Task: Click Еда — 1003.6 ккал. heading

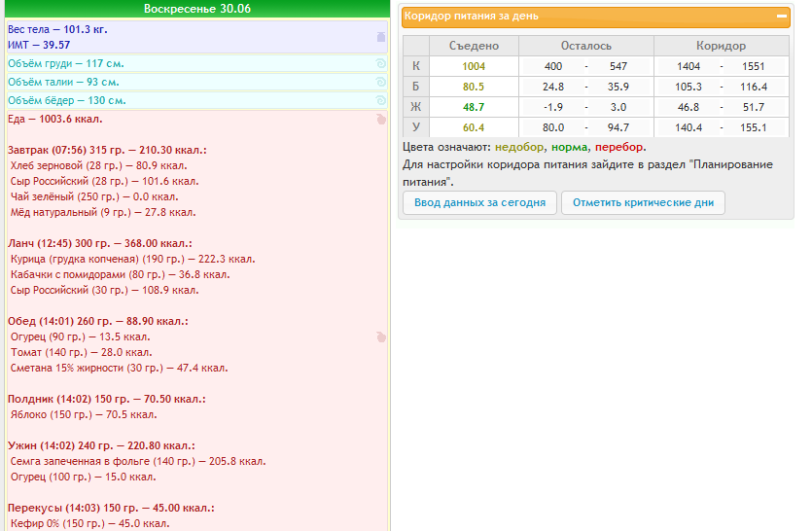Action: [x=54, y=120]
